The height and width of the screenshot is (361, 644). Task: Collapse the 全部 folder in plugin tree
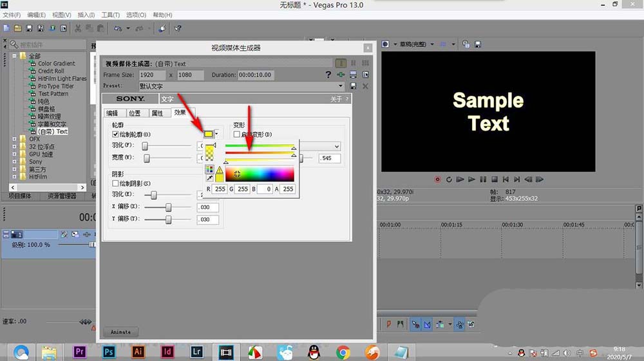pyautogui.click(x=14, y=56)
